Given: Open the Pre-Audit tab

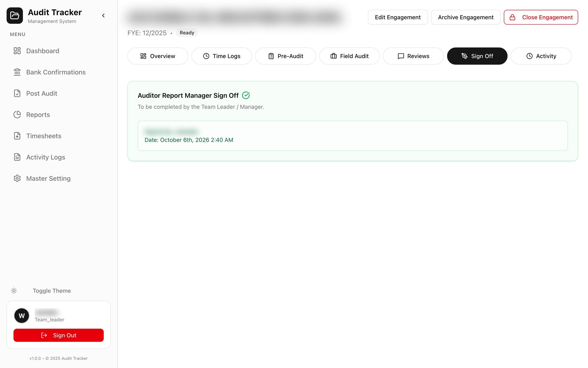Looking at the screenshot, I should [x=286, y=56].
